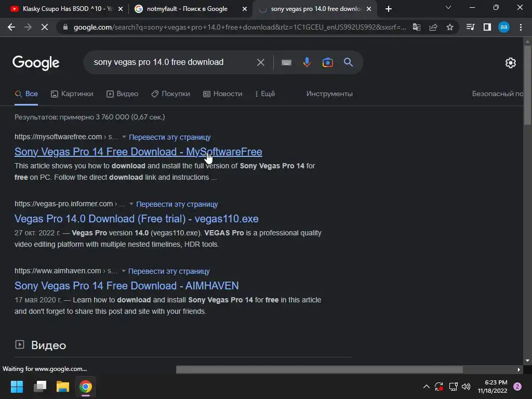Stop loading the page

point(45,27)
